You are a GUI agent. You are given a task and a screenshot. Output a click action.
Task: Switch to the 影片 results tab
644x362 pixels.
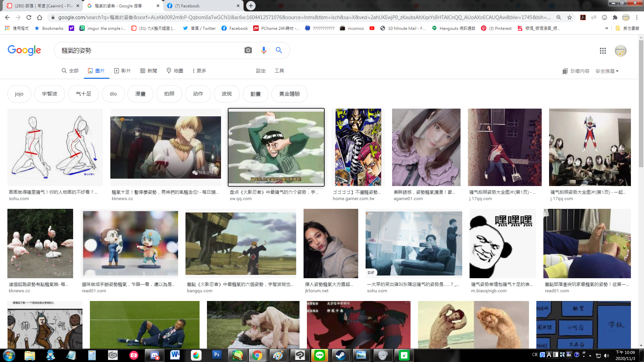[122, 71]
